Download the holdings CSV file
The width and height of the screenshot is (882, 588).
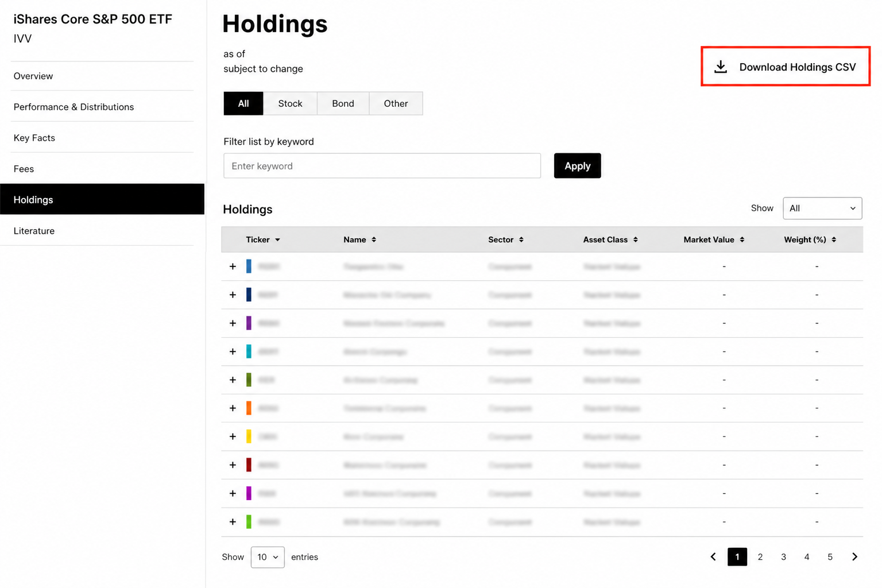pos(785,67)
